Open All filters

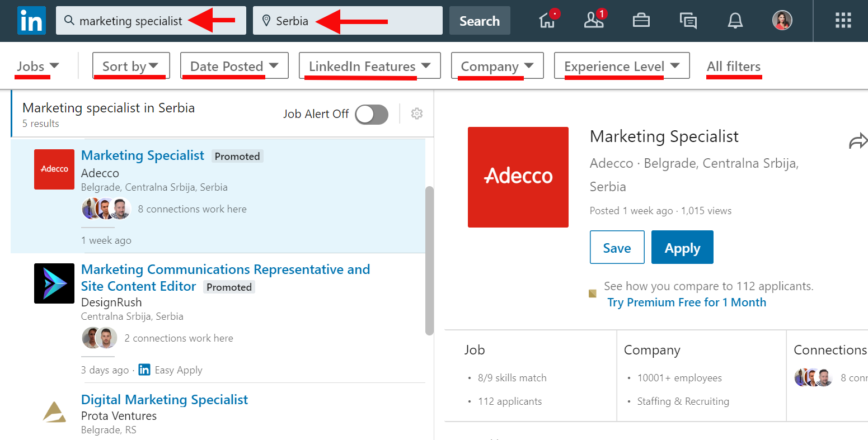734,67
